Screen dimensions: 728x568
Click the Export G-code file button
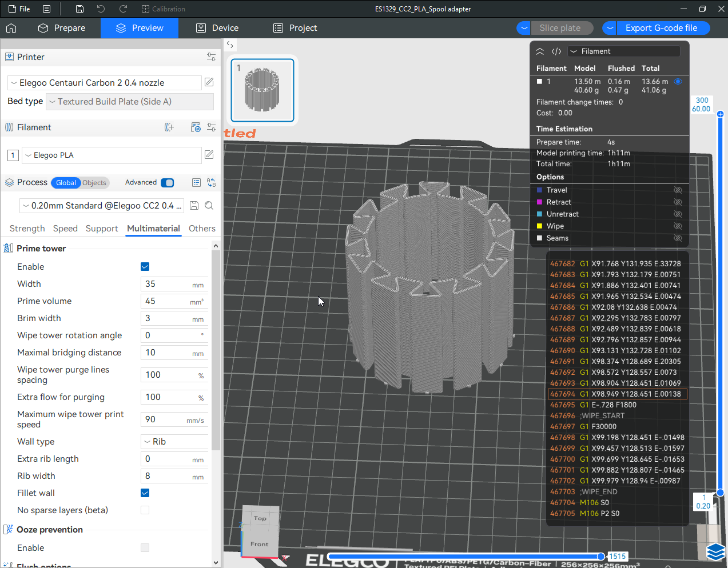[661, 28]
